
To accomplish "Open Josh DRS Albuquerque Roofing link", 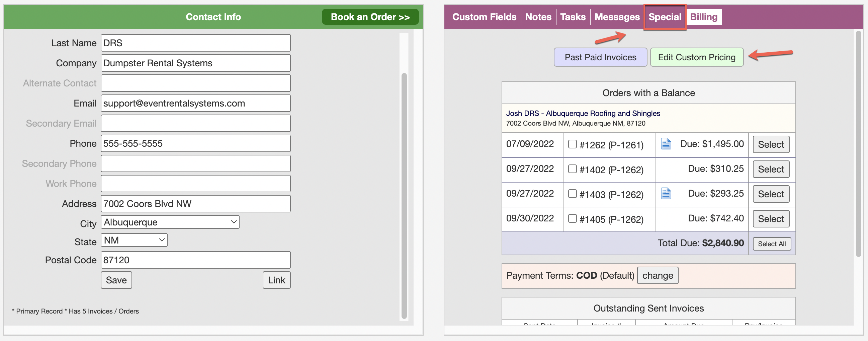I will pos(583,113).
